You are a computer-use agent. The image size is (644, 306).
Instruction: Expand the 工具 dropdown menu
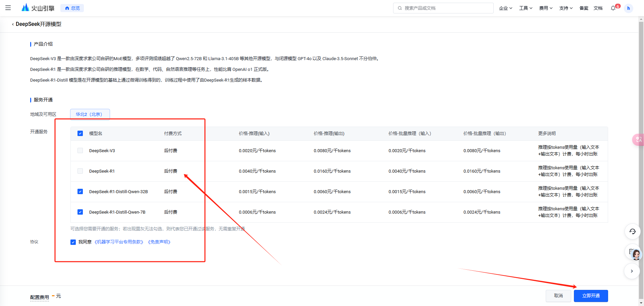526,8
